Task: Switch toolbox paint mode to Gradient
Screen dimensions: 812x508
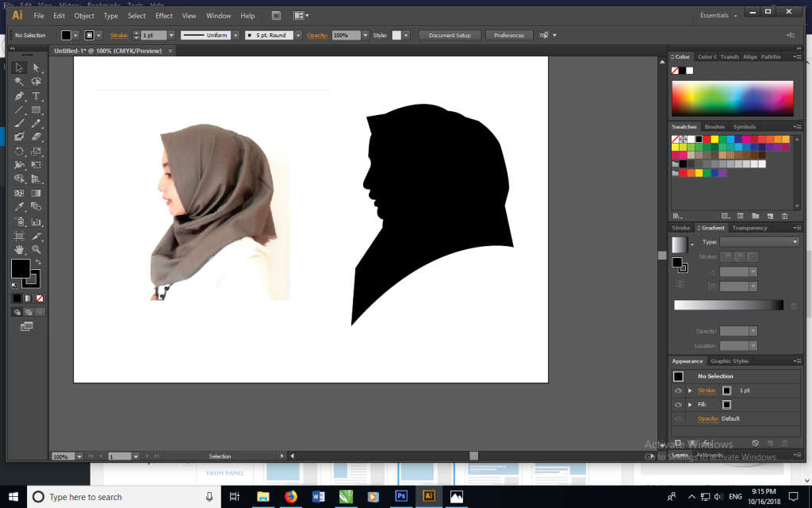Action: click(x=29, y=298)
